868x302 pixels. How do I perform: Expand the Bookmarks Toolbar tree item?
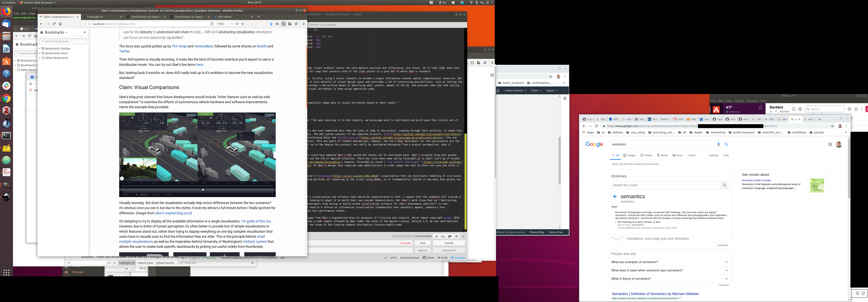[x=40, y=48]
